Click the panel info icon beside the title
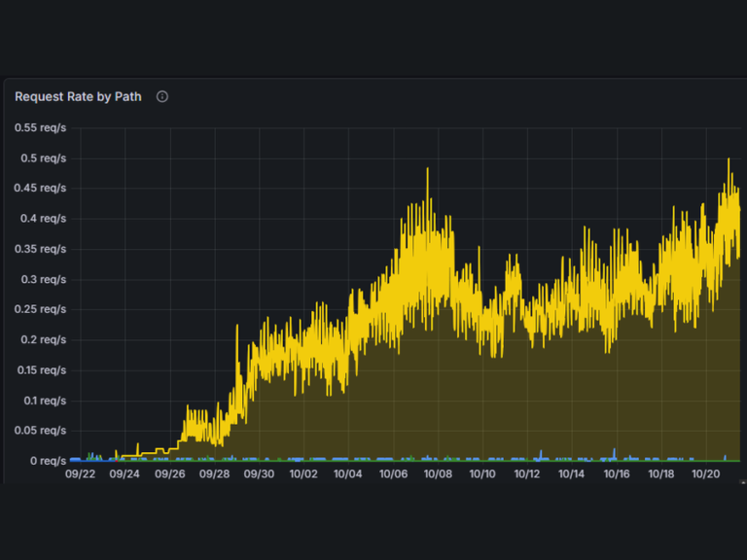The image size is (747, 560). point(162,96)
